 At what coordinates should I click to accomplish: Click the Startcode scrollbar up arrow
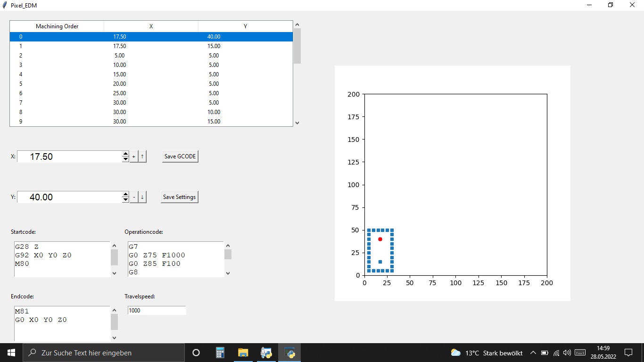pos(114,246)
